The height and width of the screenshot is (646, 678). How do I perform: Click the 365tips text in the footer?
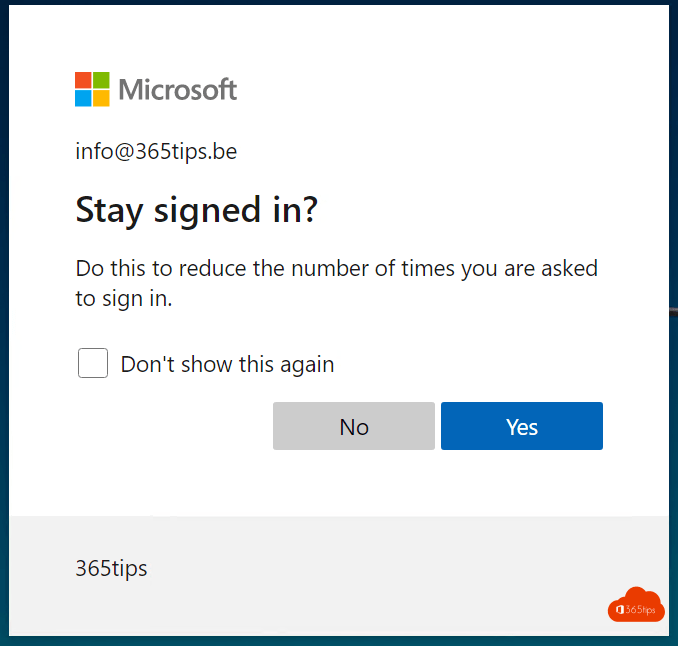tap(111, 569)
